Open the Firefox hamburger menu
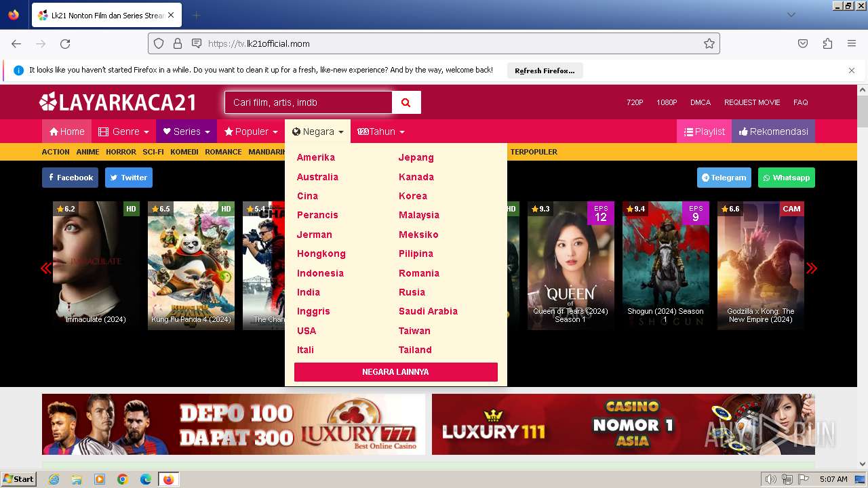The width and height of the screenshot is (868, 488). pyautogui.click(x=852, y=43)
